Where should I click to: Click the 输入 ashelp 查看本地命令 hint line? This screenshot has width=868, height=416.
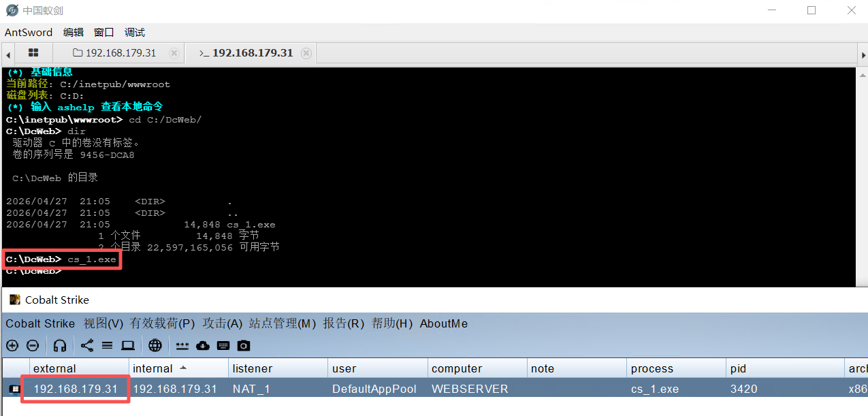(x=84, y=107)
